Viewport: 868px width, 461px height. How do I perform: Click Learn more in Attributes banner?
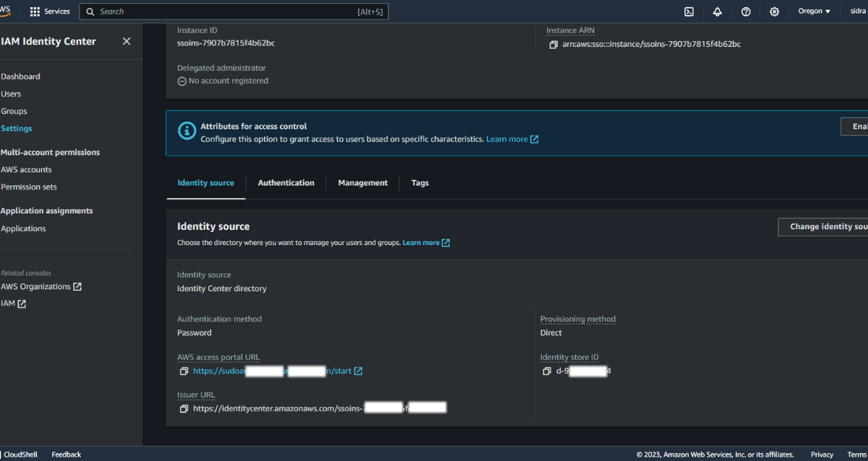[x=512, y=139]
